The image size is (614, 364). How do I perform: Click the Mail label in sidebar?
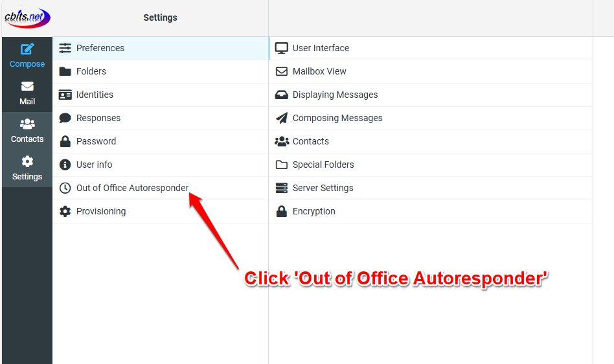tap(27, 102)
